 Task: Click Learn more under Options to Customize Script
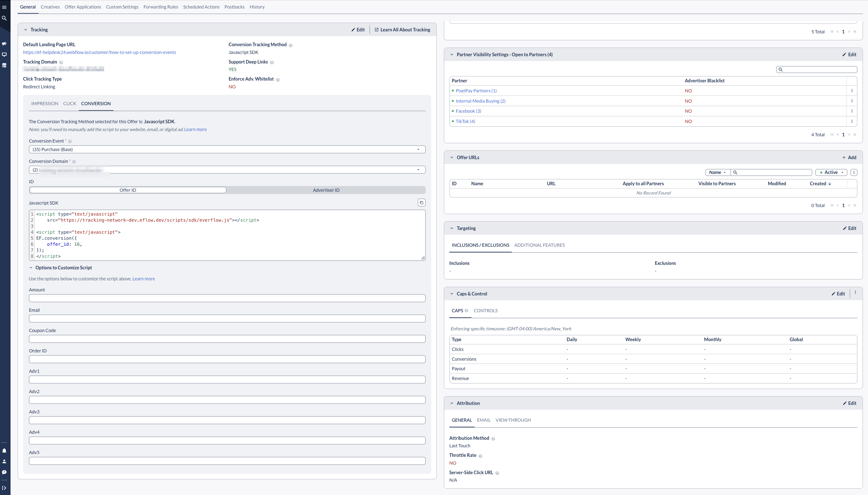coord(143,279)
